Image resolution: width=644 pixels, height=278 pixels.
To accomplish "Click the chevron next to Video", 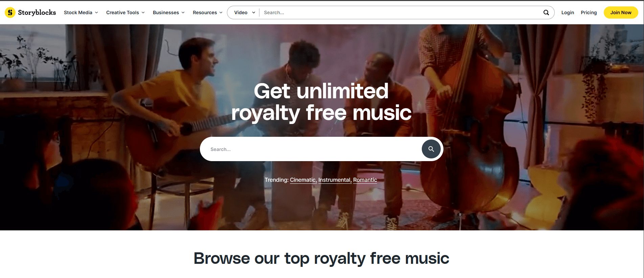I will [254, 12].
